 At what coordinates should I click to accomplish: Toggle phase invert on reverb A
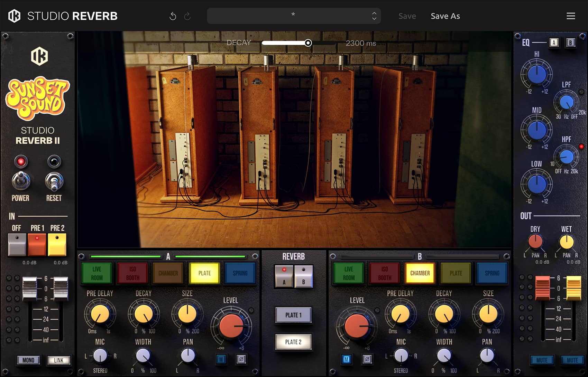point(241,359)
